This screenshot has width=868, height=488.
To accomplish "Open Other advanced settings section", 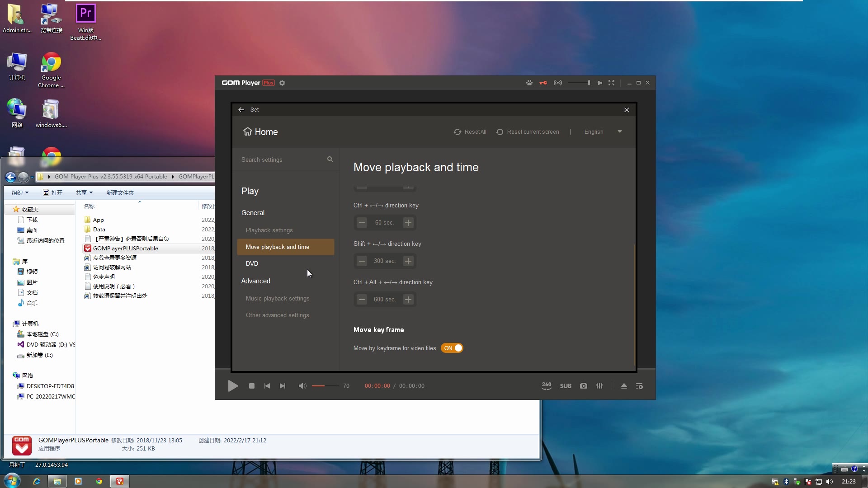I will (277, 315).
